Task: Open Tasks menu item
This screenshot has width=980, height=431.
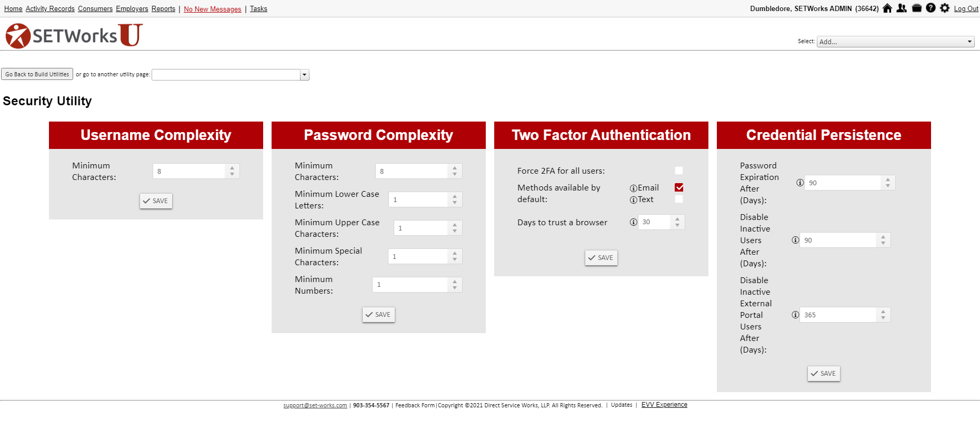Action: [258, 9]
